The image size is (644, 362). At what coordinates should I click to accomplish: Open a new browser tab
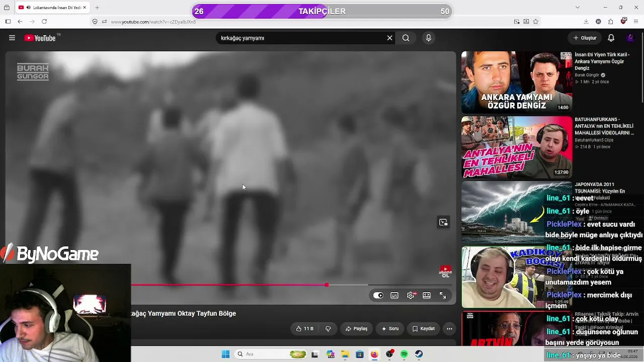(x=97, y=8)
